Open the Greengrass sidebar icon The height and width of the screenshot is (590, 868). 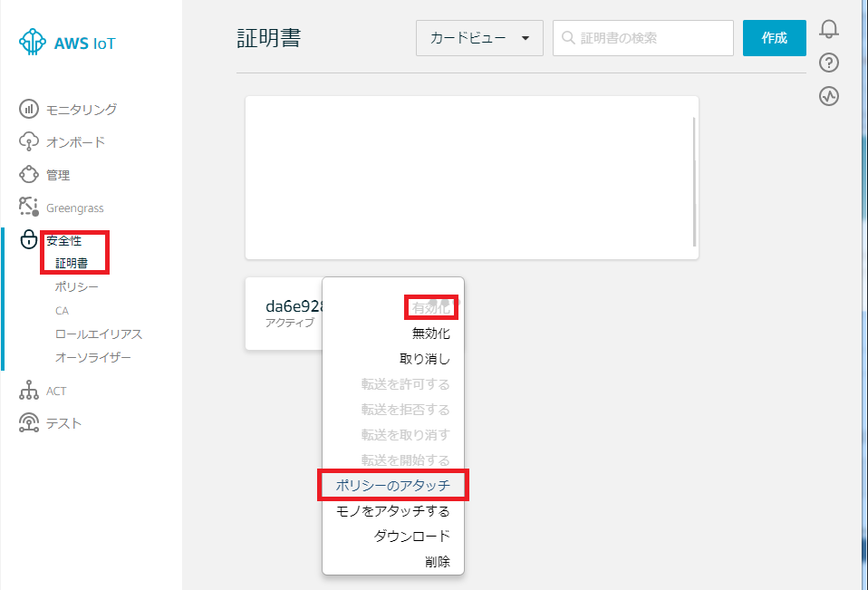pos(29,208)
